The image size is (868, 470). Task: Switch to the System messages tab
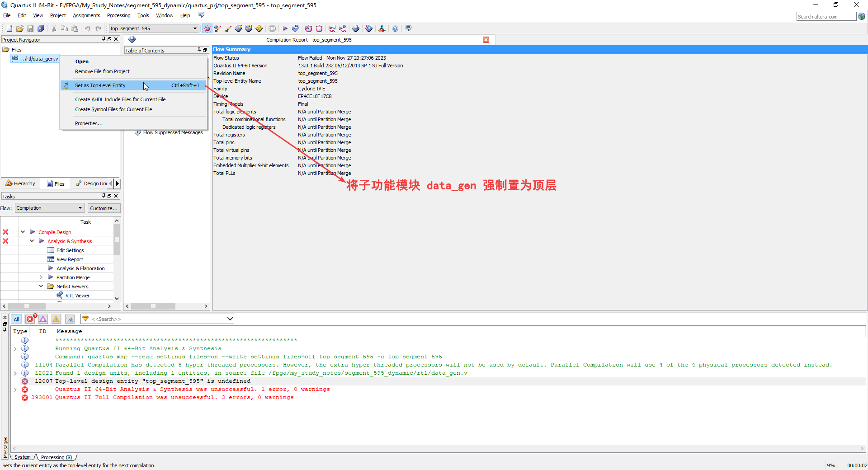click(x=22, y=457)
